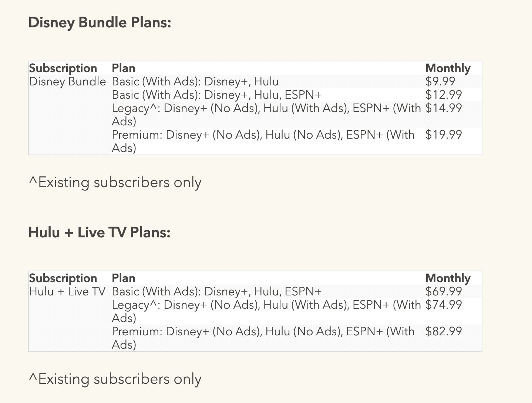Click existing subscribers note under Hulu Live TV table
The height and width of the screenshot is (403, 532).
115,379
